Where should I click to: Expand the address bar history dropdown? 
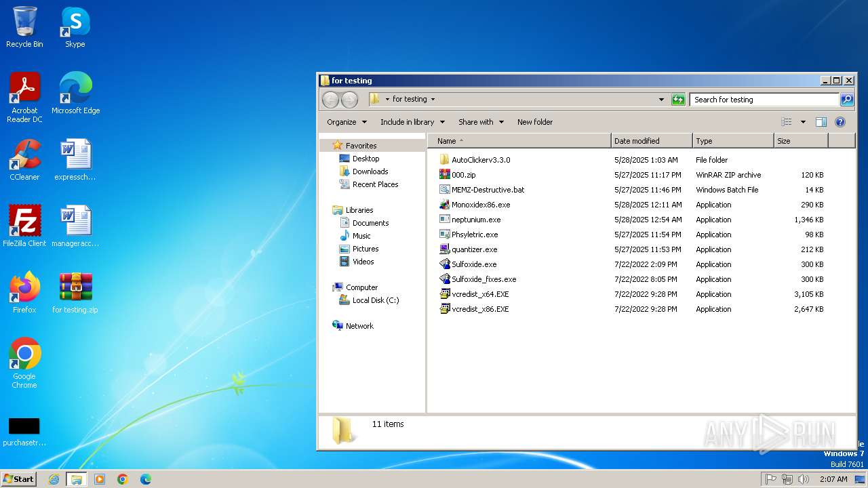click(661, 100)
